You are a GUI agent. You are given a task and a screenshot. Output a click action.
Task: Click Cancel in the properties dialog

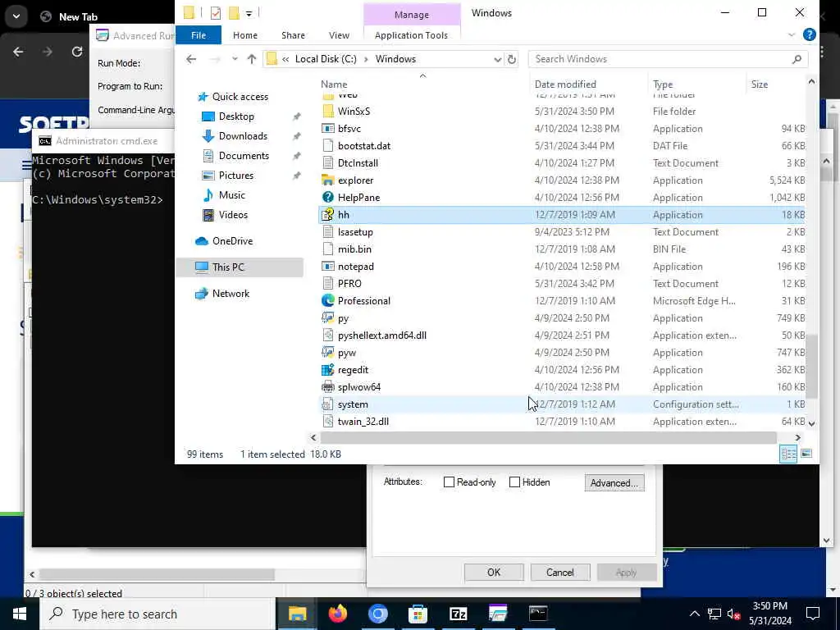[x=559, y=572]
